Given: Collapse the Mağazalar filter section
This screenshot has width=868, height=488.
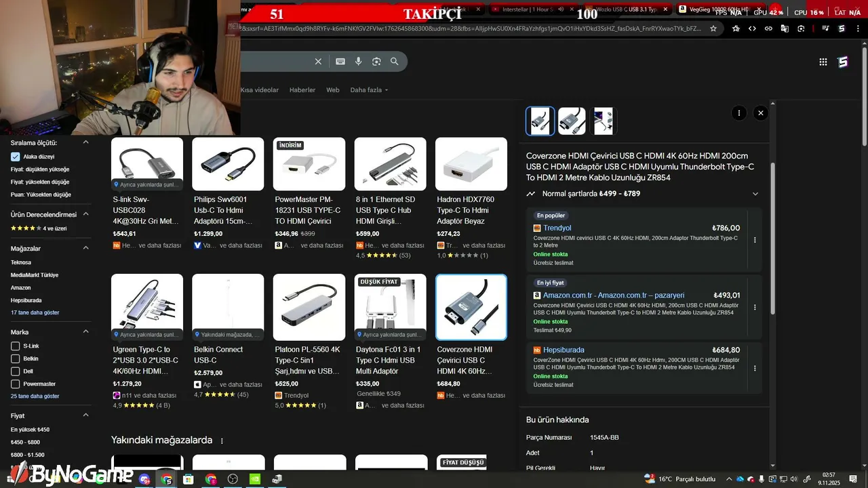Looking at the screenshot, I should pos(85,248).
